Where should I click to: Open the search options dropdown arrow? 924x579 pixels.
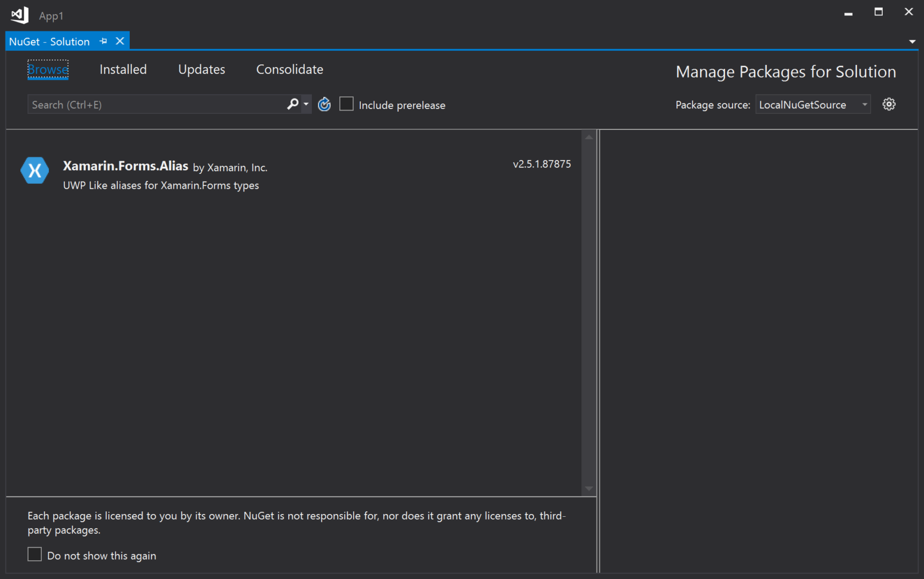click(x=306, y=104)
